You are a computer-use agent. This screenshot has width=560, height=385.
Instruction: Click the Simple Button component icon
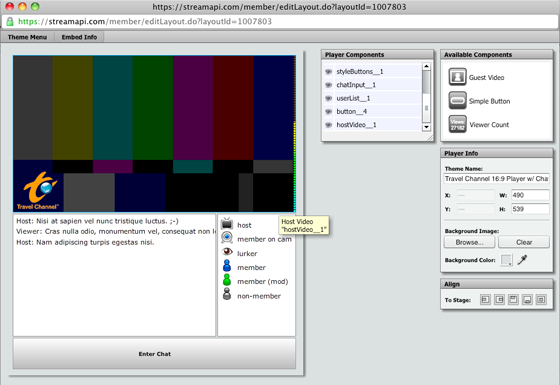click(x=457, y=101)
